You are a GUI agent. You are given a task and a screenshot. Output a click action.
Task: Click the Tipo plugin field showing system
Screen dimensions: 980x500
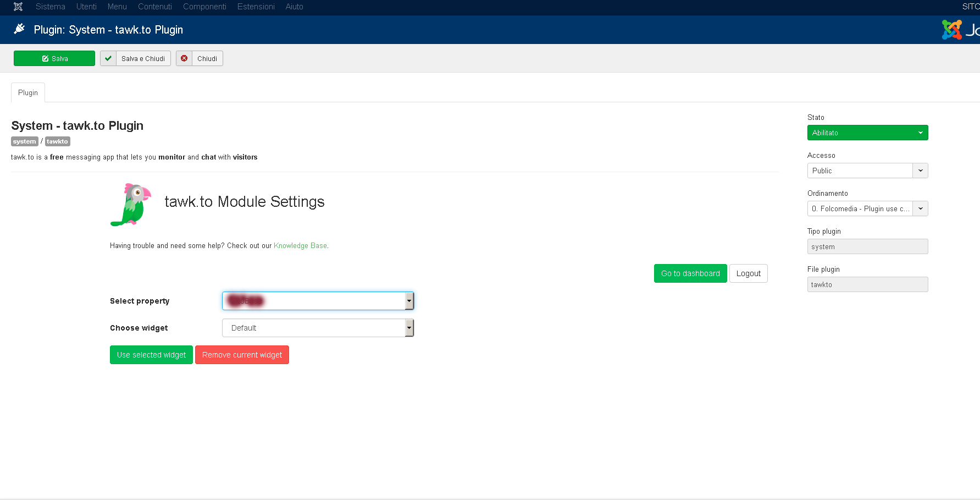click(x=867, y=246)
